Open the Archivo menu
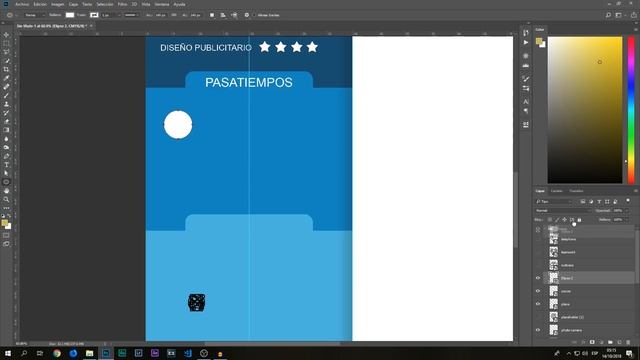The width and height of the screenshot is (640, 360). coord(22,4)
